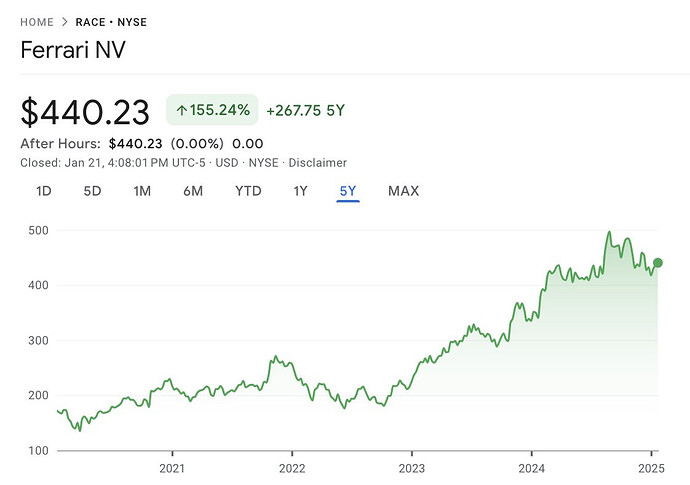Image resolution: width=690 pixels, height=485 pixels.
Task: Show the 1M chart range
Action: coord(142,191)
